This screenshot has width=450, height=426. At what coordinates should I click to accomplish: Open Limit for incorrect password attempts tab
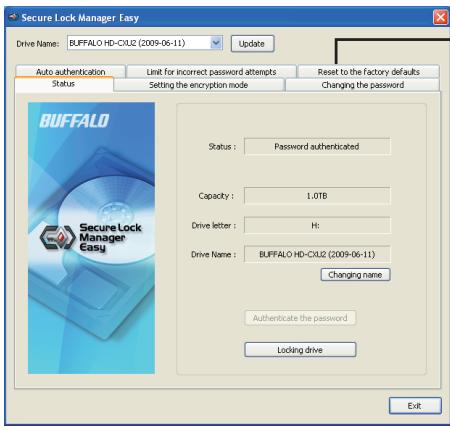coord(211,71)
